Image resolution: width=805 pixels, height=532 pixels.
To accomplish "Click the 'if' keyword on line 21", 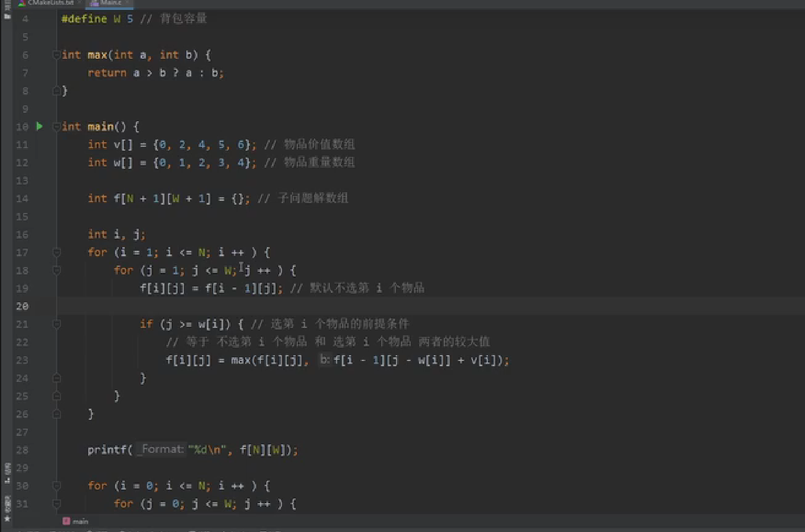I will click(x=146, y=324).
